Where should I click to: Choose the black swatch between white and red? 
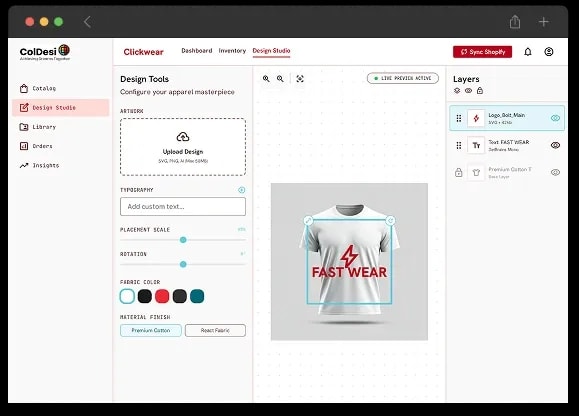[145, 296]
